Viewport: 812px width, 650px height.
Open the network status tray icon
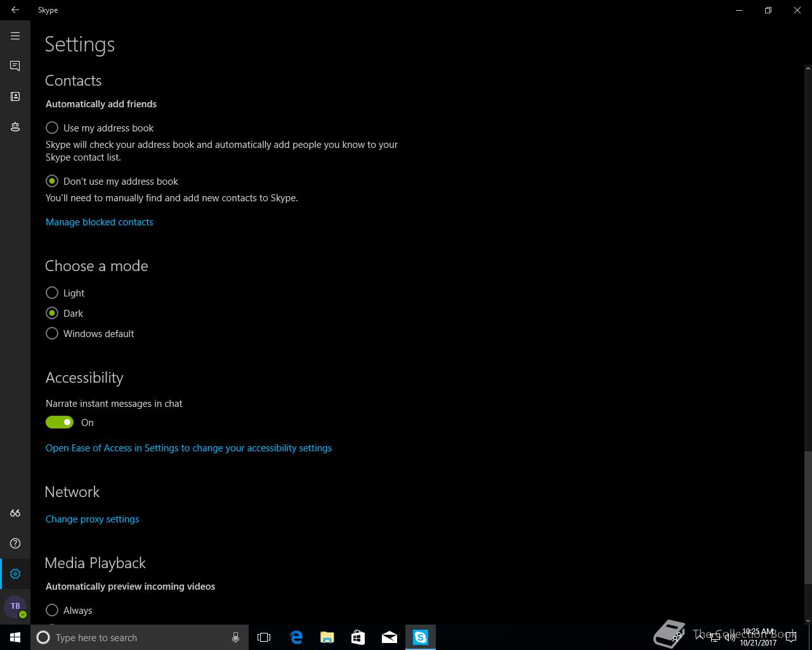716,637
